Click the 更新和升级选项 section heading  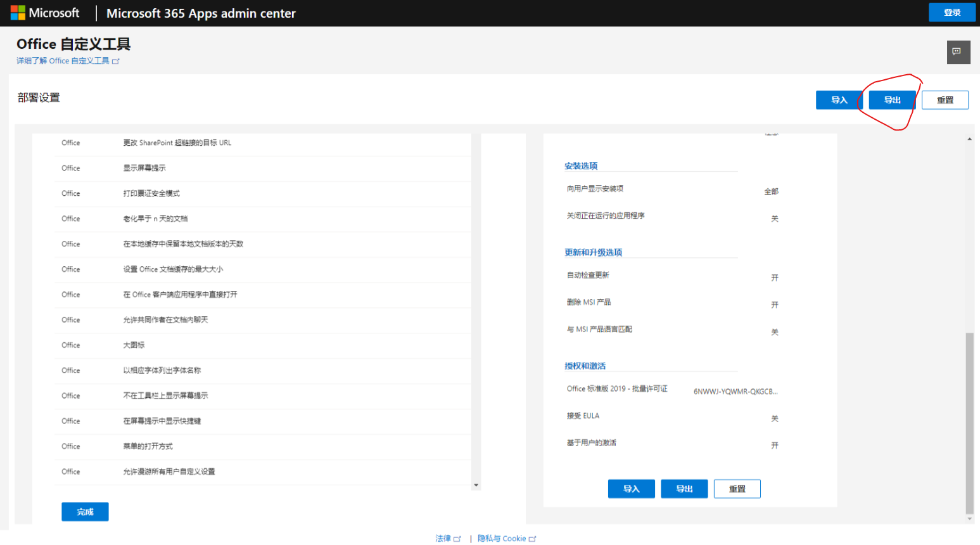pyautogui.click(x=593, y=252)
